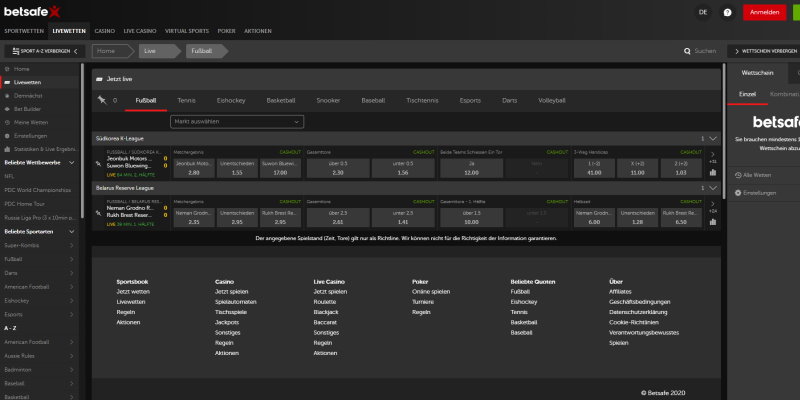The height and width of the screenshot is (400, 800).
Task: Open the Markt auswählen dropdown
Action: coord(237,121)
